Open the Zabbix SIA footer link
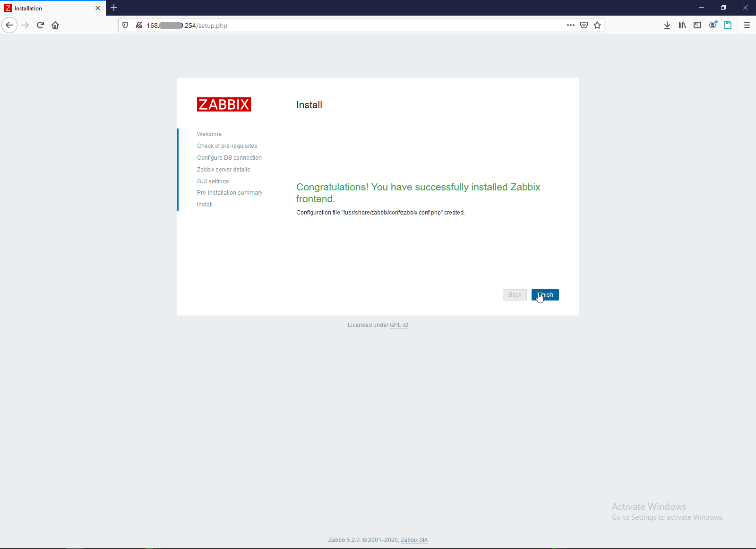The height and width of the screenshot is (549, 756). tap(414, 540)
